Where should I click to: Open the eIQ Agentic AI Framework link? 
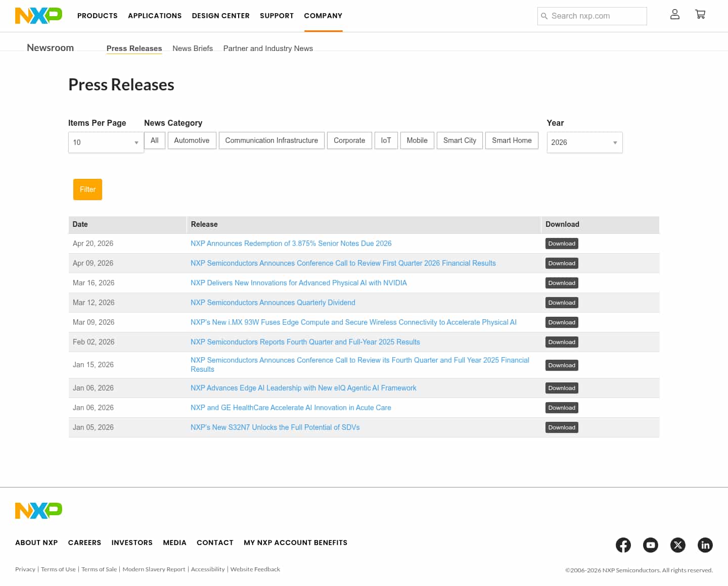(x=303, y=388)
